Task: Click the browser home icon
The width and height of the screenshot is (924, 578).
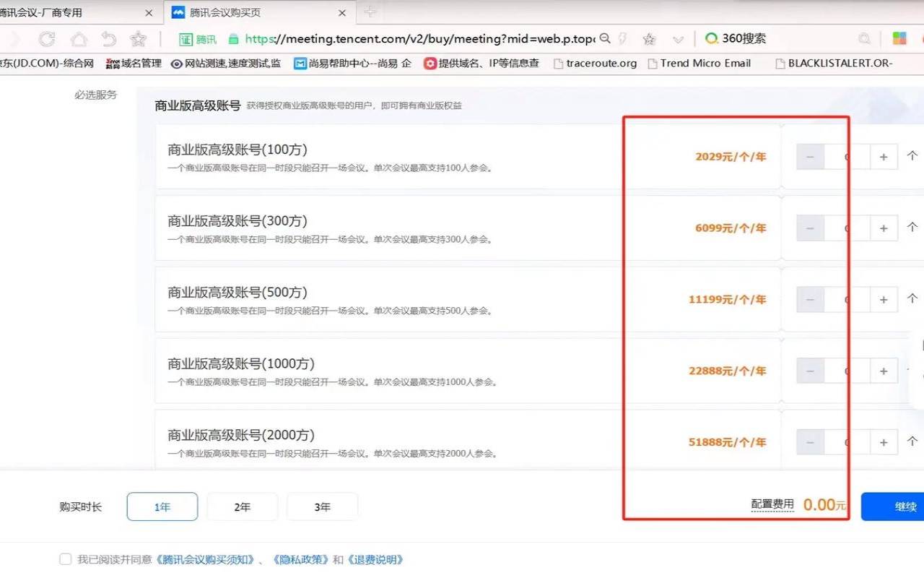Action: point(78,38)
